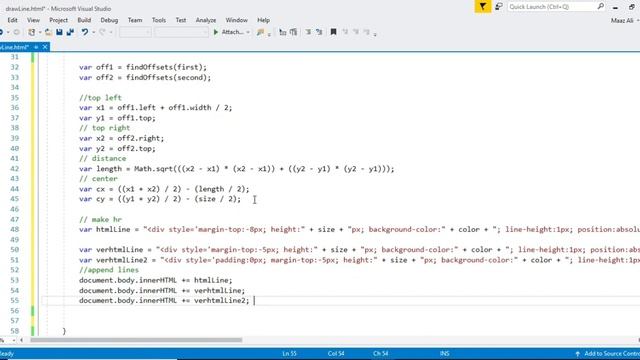Image resolution: width=640 pixels, height=360 pixels.
Task: Open the View menu
Action: coord(33,20)
